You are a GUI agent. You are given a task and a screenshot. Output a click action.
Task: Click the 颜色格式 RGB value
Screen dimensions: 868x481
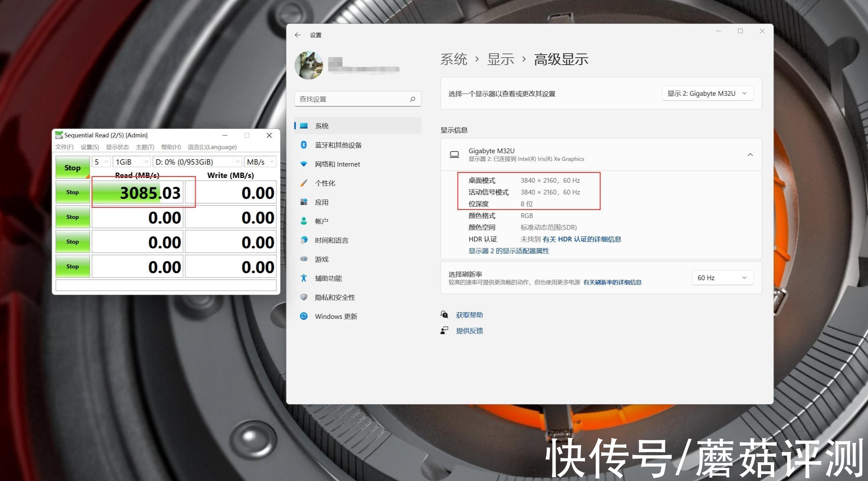tap(527, 215)
